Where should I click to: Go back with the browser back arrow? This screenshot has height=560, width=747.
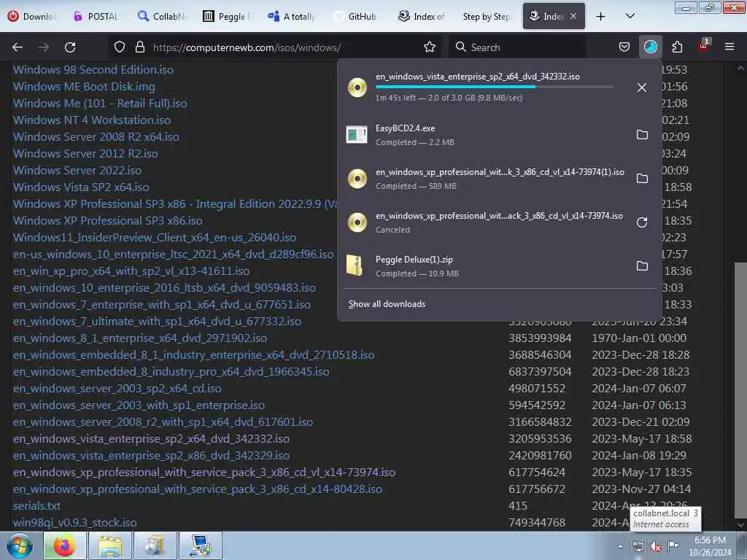pyautogui.click(x=18, y=47)
